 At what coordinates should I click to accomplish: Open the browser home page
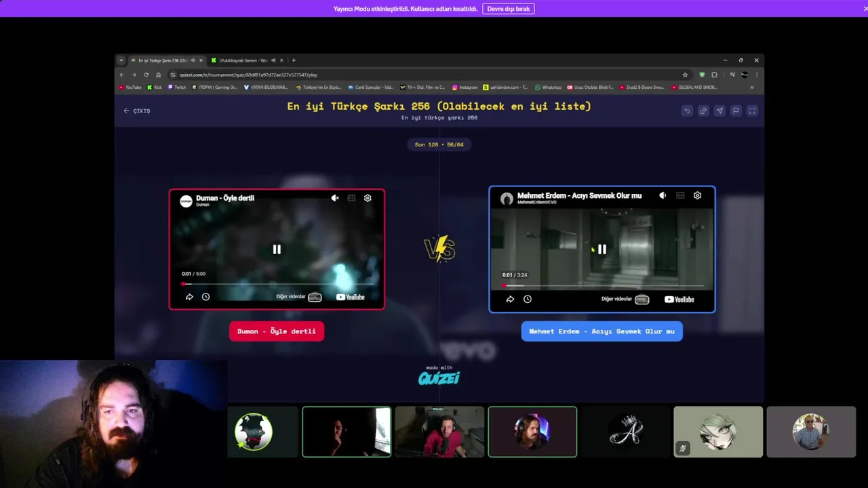158,75
